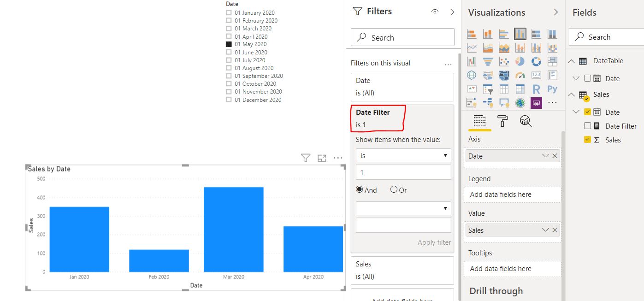Select the Multi-row card visual

[x=552, y=75]
